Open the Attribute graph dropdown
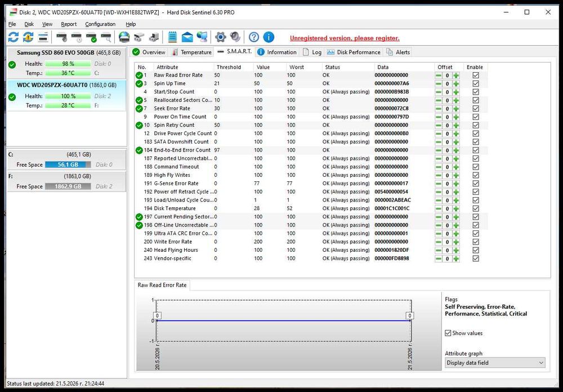The width and height of the screenshot is (563, 392). 495,363
